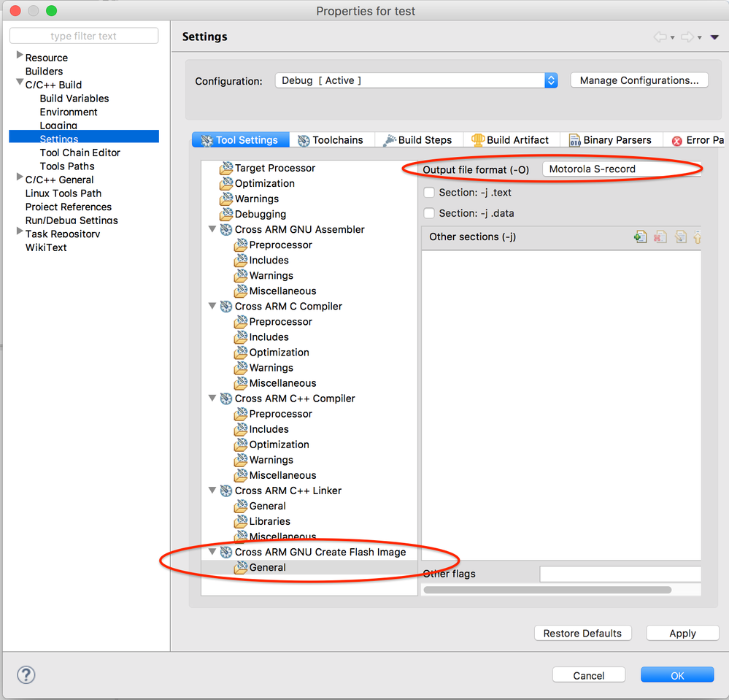The width and height of the screenshot is (729, 700).
Task: Click the Debugging folder icon
Action: click(x=226, y=214)
